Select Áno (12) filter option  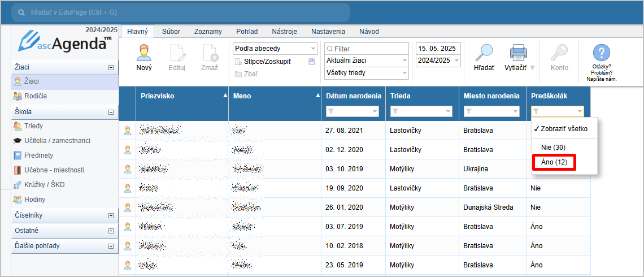(x=554, y=162)
